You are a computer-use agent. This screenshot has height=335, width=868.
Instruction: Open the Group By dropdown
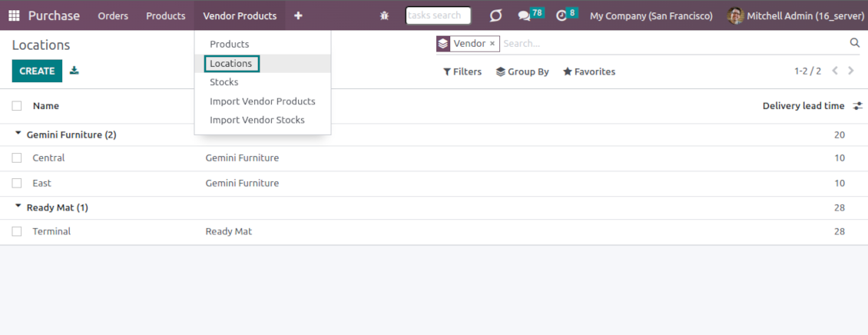[x=522, y=71]
